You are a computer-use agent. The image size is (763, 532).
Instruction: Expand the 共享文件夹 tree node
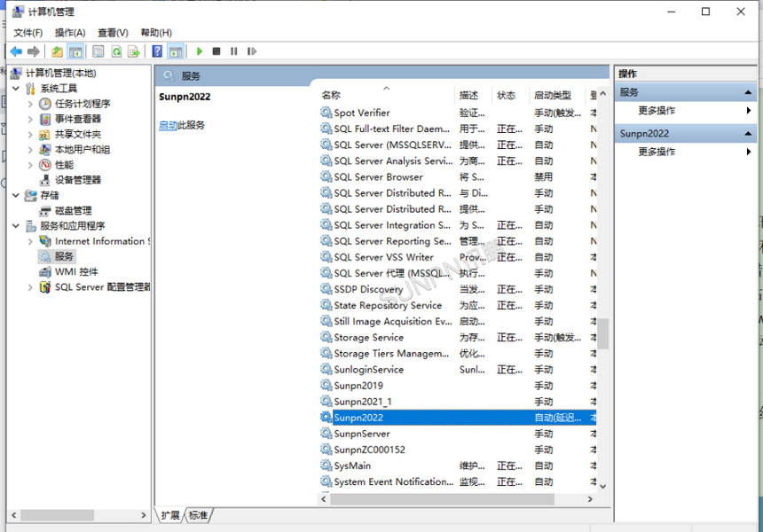coord(30,135)
